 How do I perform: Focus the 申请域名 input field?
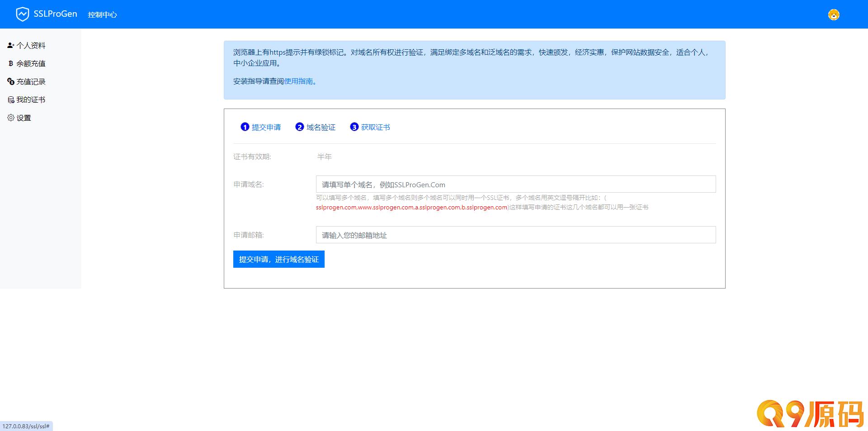(x=516, y=184)
